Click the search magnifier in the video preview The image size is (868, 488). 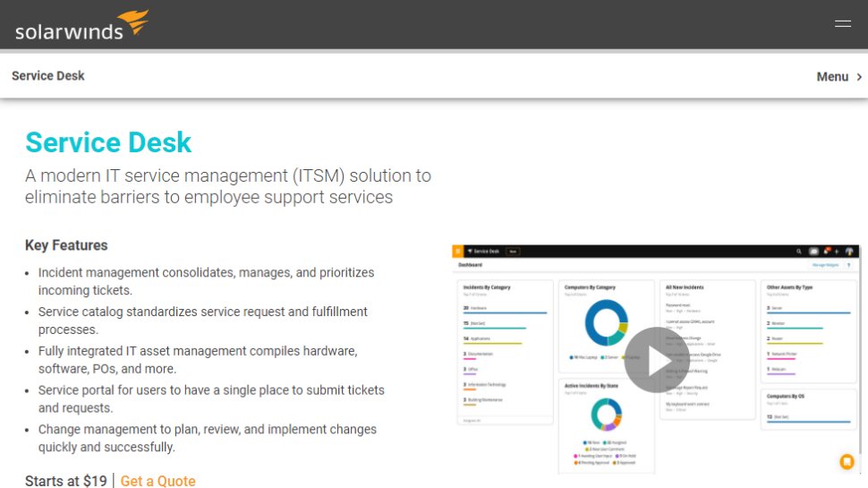click(799, 252)
